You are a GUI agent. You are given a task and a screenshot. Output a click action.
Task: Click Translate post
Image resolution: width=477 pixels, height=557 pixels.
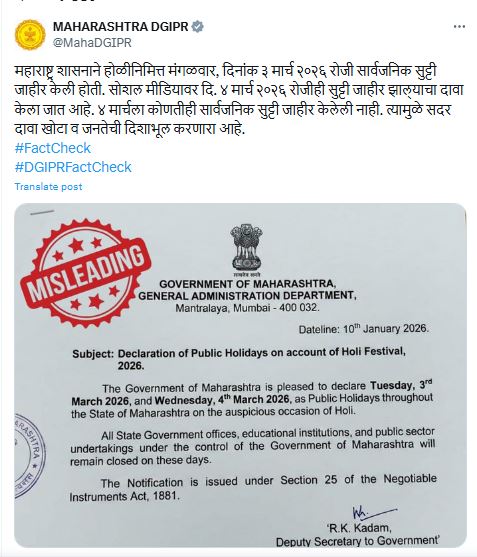(48, 187)
